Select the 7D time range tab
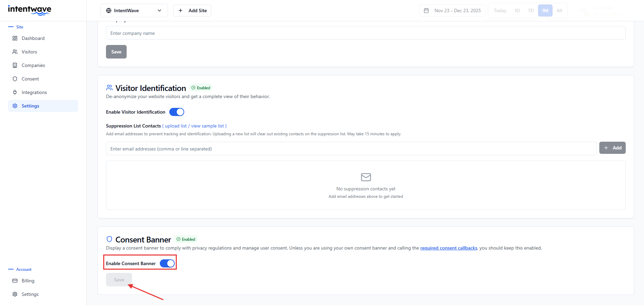Screen dimensions: 644x305 pyautogui.click(x=531, y=10)
